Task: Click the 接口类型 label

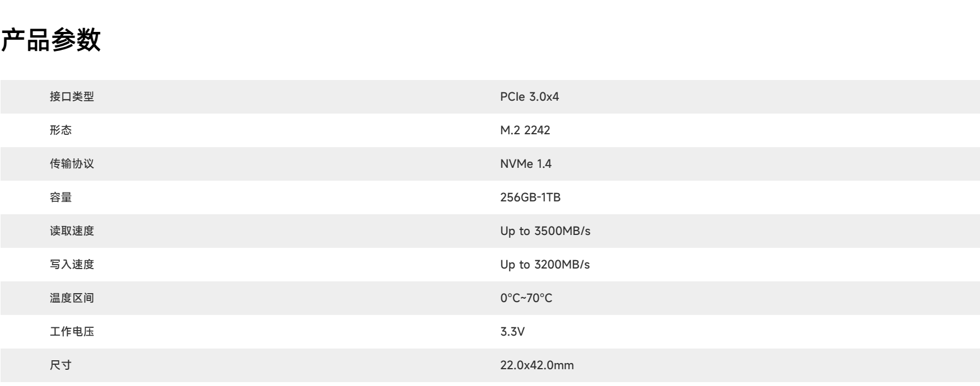Action: click(x=72, y=97)
